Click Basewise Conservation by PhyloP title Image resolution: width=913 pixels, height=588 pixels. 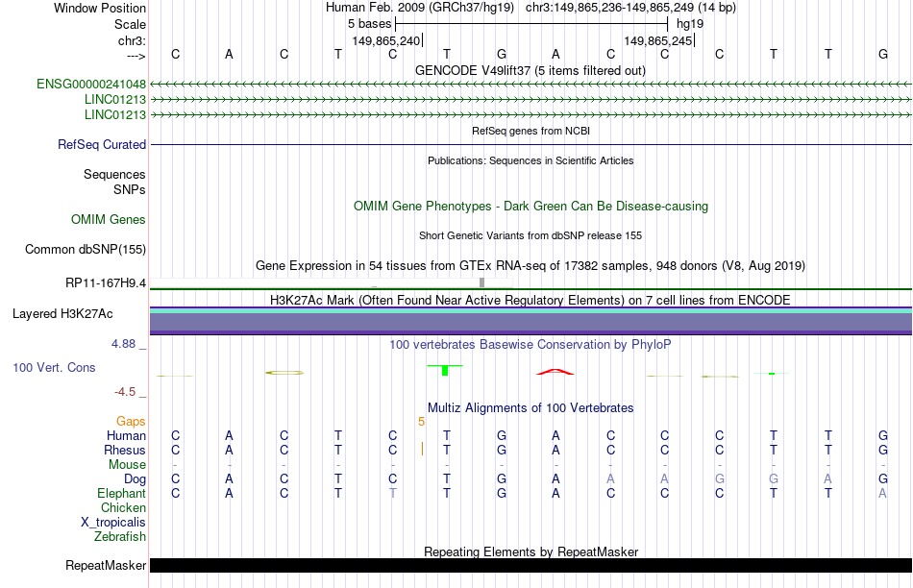531,345
